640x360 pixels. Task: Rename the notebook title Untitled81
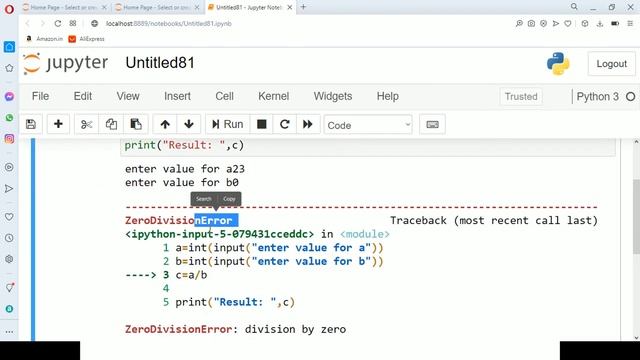pos(160,63)
